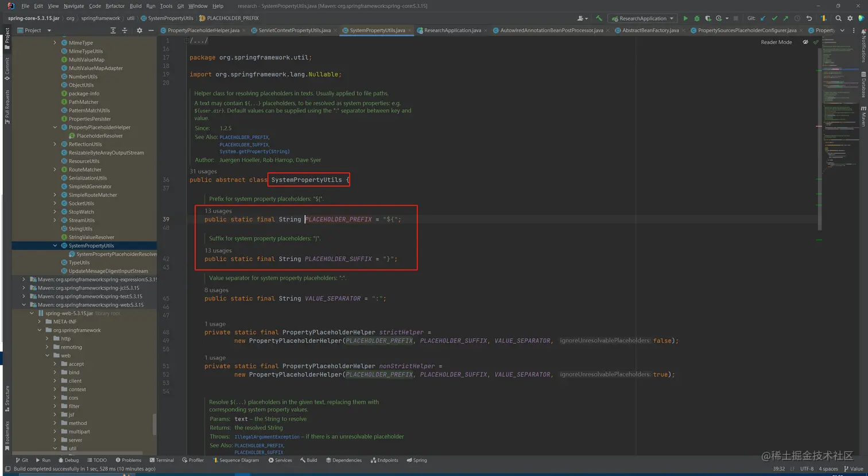
Task: Toggle Reader Mode eye icon
Action: (x=805, y=42)
